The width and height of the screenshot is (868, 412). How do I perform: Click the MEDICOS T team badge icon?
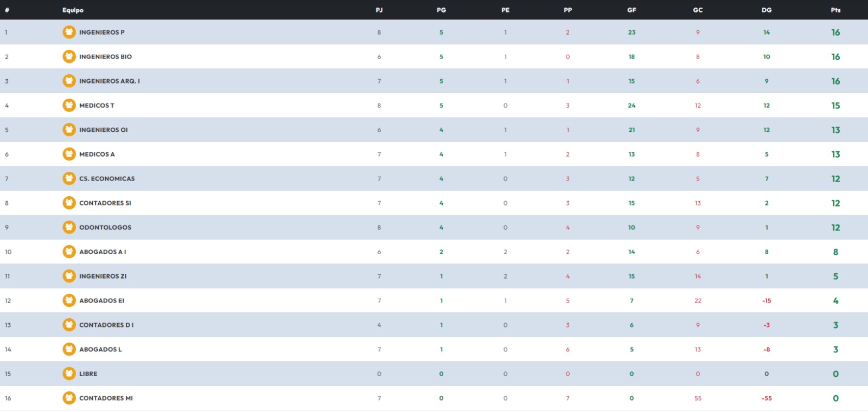[x=69, y=105]
